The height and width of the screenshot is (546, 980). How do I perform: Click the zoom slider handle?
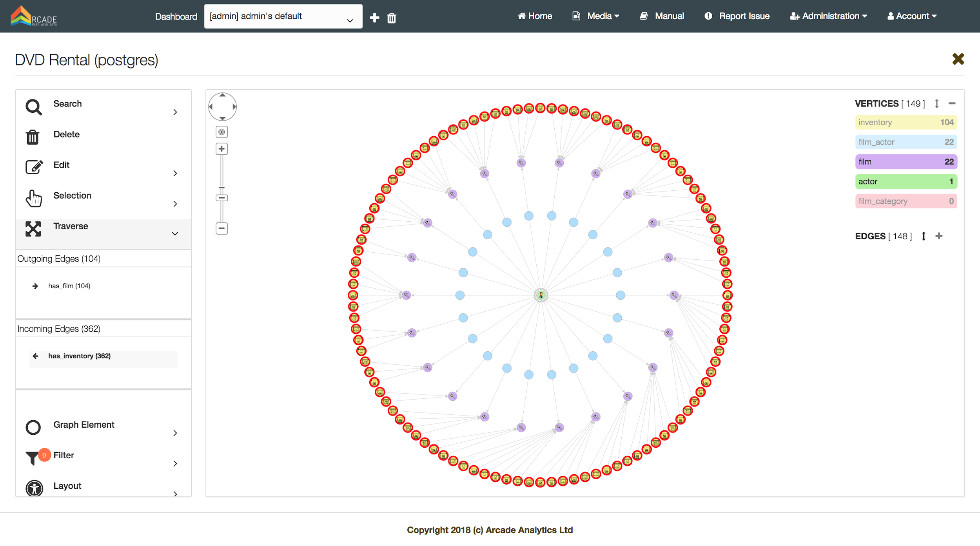point(221,198)
